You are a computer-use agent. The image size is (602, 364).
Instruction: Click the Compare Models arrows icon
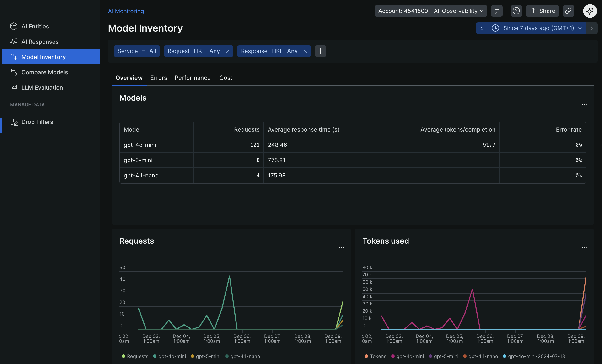14,72
